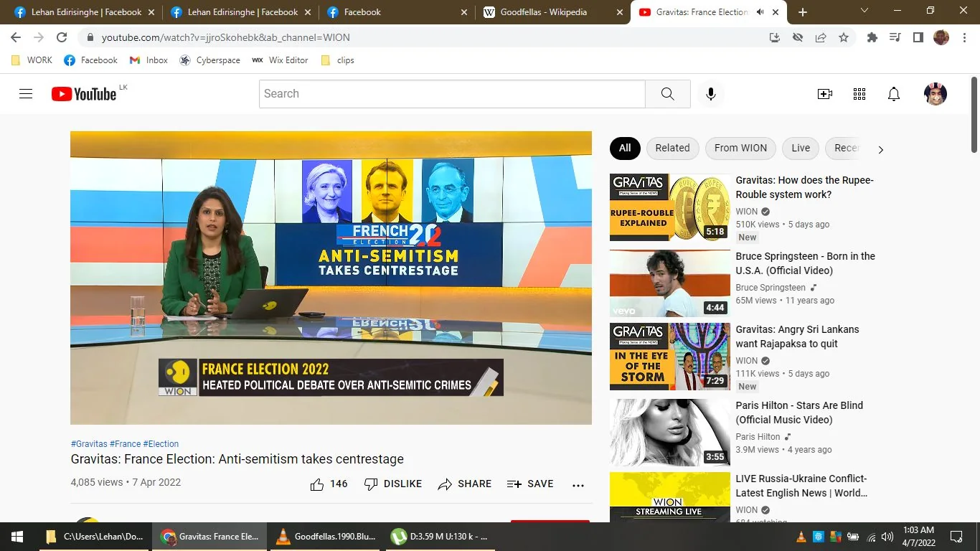
Task: Share this page from the address bar
Action: (x=821, y=37)
